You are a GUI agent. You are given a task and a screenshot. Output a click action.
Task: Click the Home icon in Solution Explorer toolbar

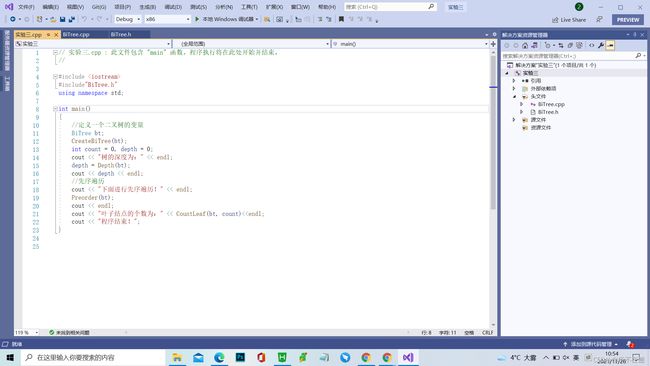525,46
